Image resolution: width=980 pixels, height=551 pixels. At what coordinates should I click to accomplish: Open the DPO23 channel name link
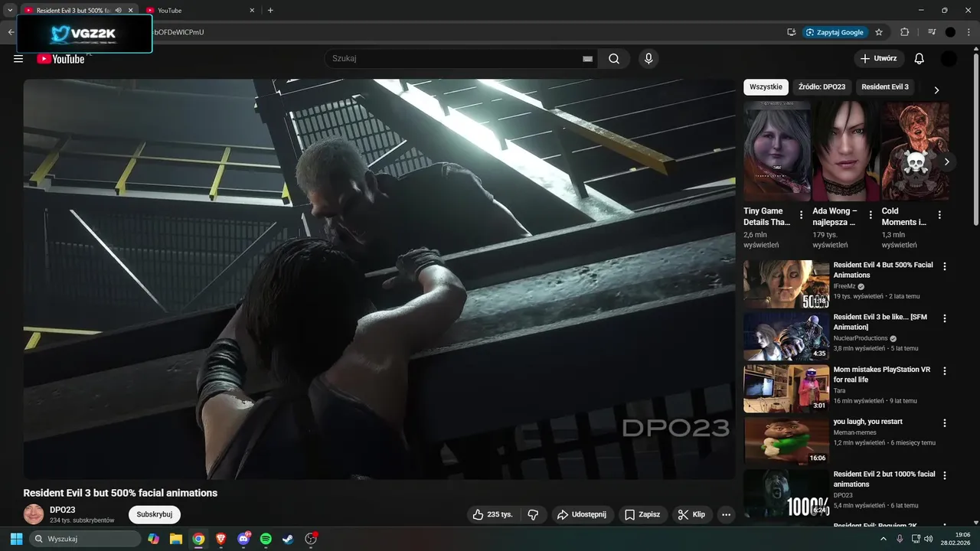[63, 510]
